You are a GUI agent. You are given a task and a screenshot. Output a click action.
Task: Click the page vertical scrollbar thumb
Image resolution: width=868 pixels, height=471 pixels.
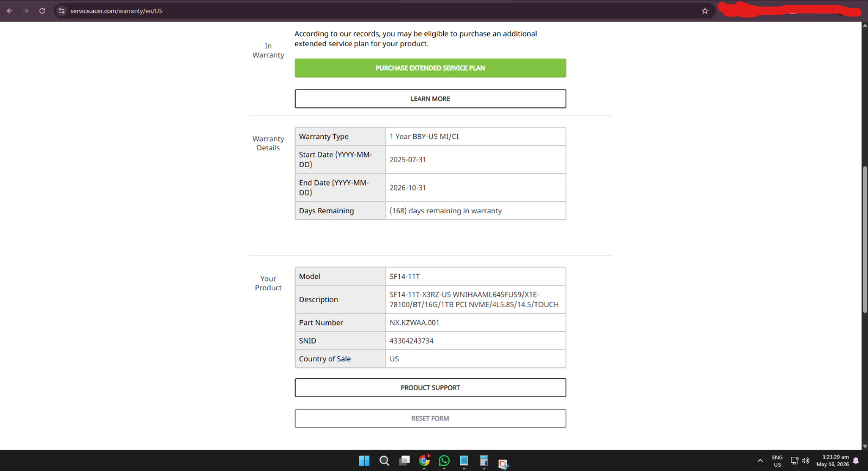(865, 239)
